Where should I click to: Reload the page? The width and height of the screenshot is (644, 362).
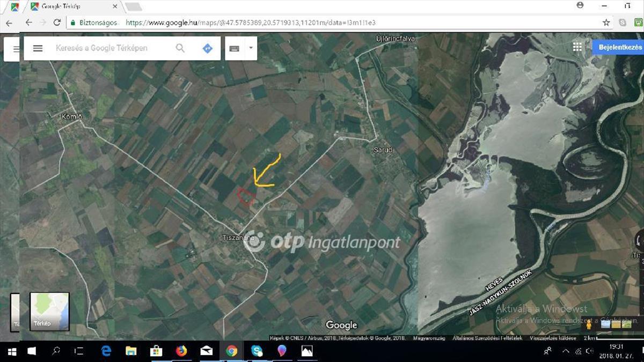[x=57, y=23]
